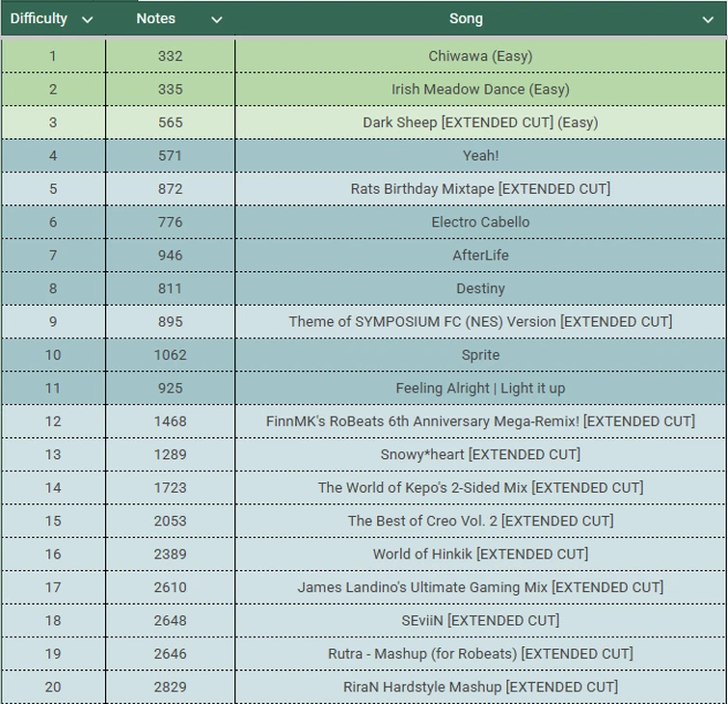Open the Difficulty column filter dropdown
Screen dimensions: 728x704
88,19
